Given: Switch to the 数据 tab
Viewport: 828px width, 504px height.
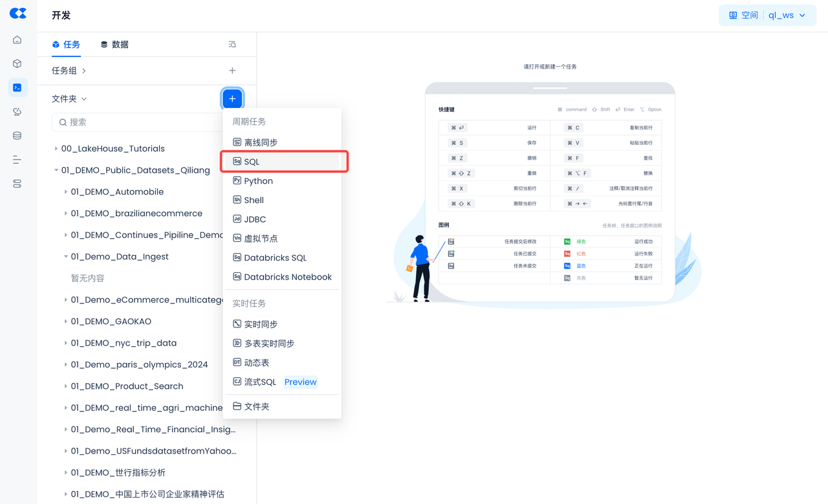Looking at the screenshot, I should tap(114, 45).
